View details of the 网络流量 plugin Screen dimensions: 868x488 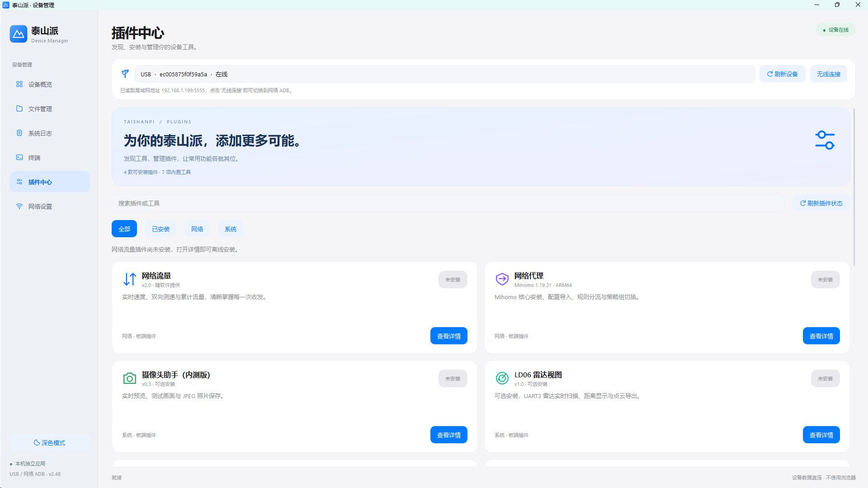click(x=448, y=336)
